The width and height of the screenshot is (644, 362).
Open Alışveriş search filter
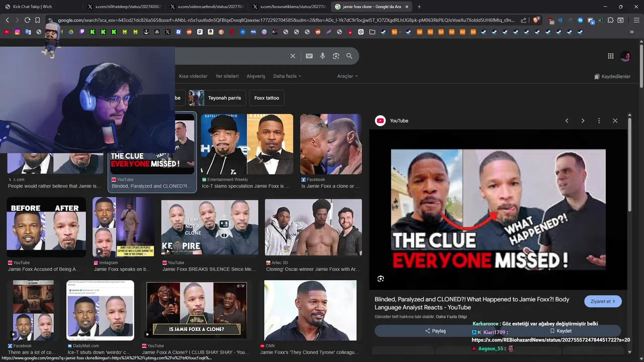click(256, 76)
